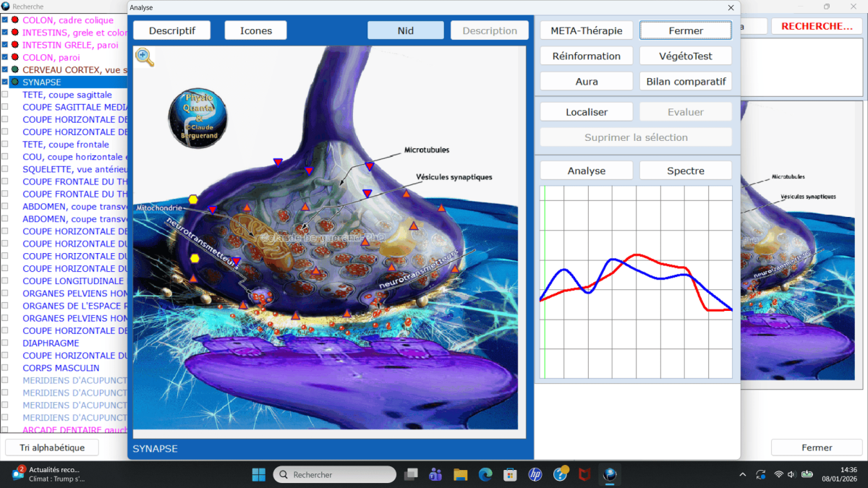This screenshot has width=868, height=488.
Task: Click the taskbar Rechercher search field
Action: tap(335, 474)
